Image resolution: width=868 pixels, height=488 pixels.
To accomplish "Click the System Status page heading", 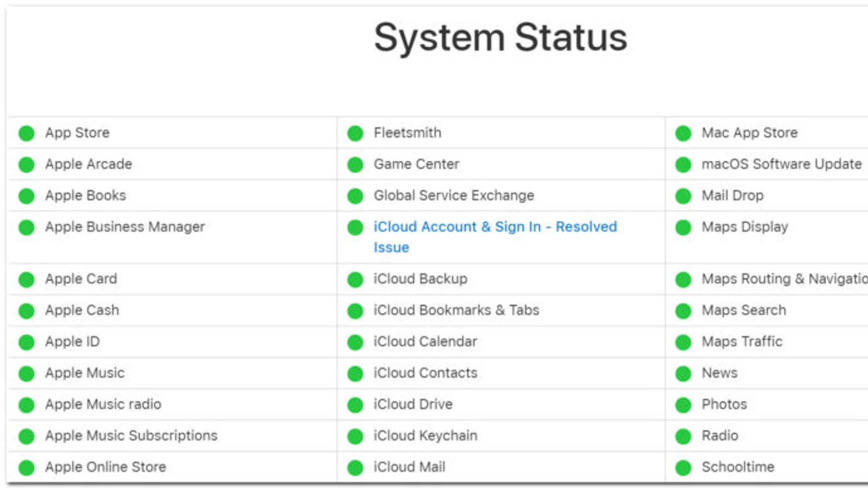I will (500, 37).
